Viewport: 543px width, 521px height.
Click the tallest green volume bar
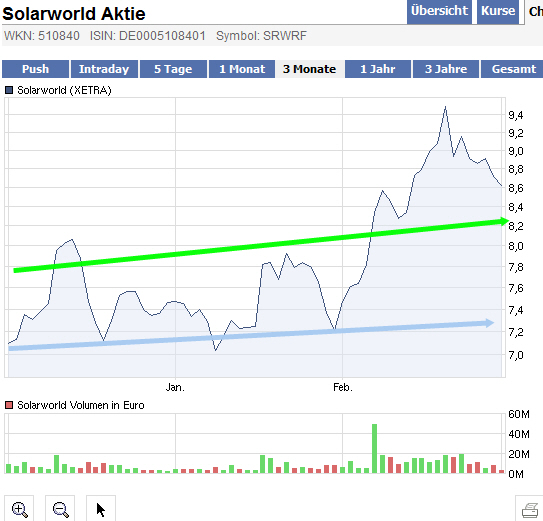point(374,449)
